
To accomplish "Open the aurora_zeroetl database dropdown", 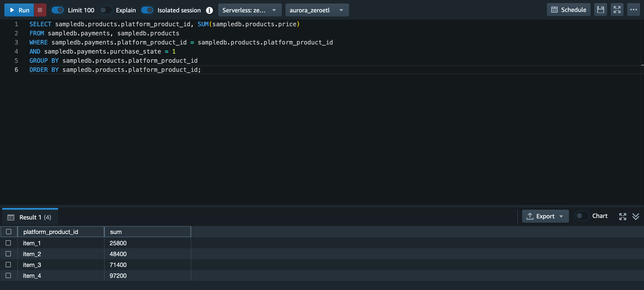I will click(317, 10).
